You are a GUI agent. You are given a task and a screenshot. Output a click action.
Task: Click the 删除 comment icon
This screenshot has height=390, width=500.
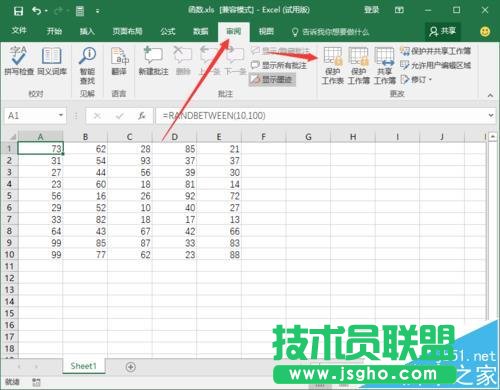click(183, 61)
